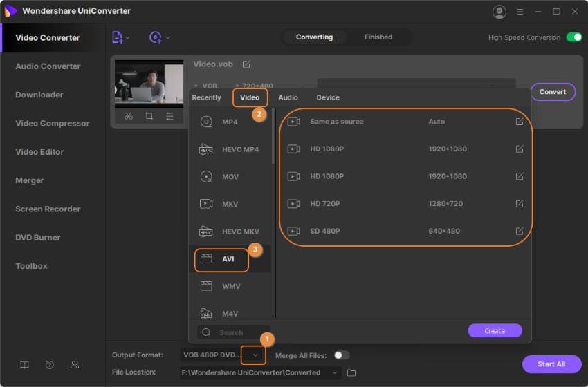Open Screen Recorder in the sidebar

[x=48, y=209]
